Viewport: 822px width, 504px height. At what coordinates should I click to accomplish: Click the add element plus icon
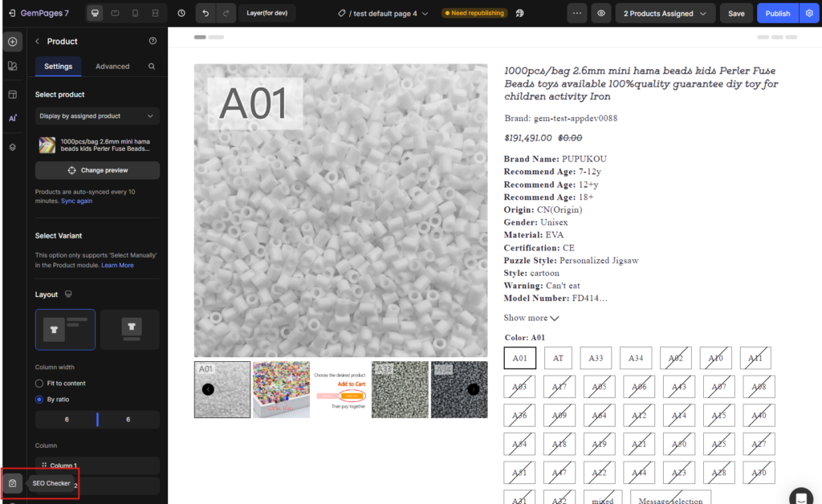tap(12, 42)
